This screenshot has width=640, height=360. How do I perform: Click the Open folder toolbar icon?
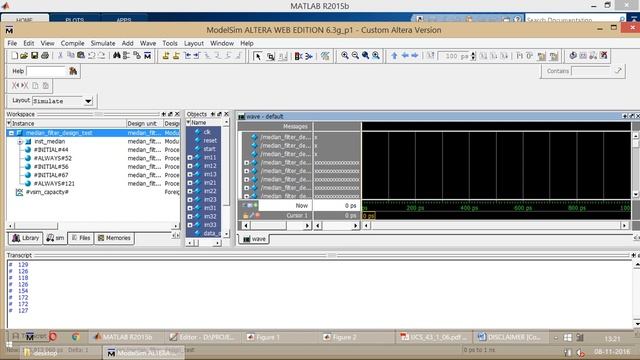[x=24, y=56]
